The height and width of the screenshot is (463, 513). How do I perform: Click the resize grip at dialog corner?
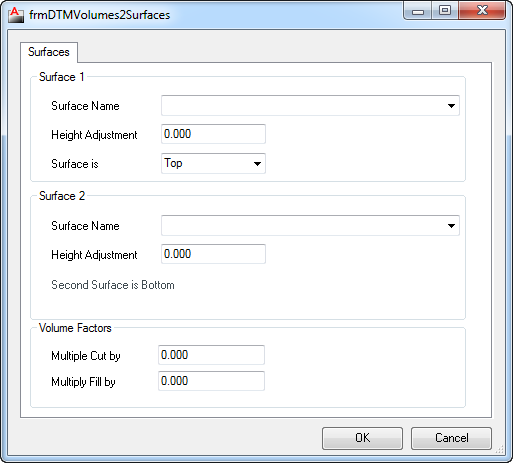(x=500, y=450)
